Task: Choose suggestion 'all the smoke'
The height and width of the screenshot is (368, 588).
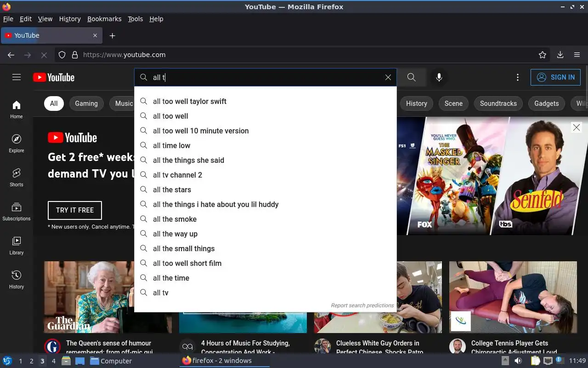Action: (266, 219)
